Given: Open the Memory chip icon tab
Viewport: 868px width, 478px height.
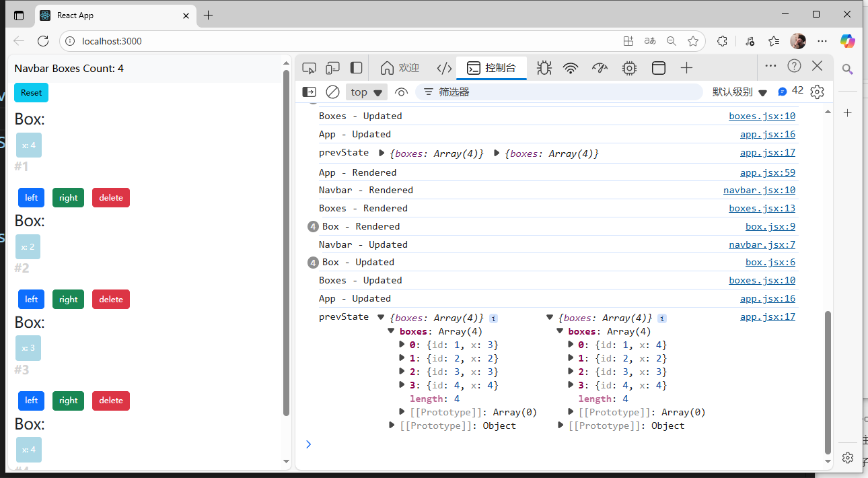Looking at the screenshot, I should 629,68.
